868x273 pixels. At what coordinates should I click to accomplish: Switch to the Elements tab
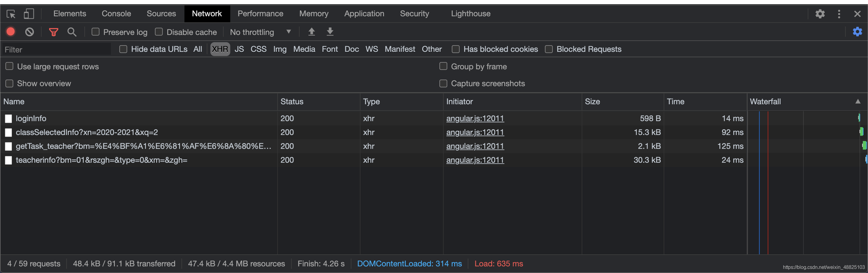70,14
